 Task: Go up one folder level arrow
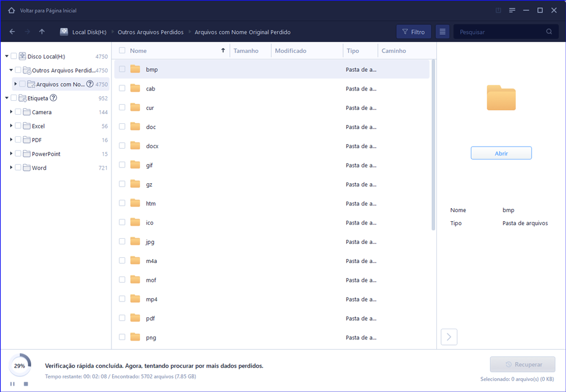point(42,32)
